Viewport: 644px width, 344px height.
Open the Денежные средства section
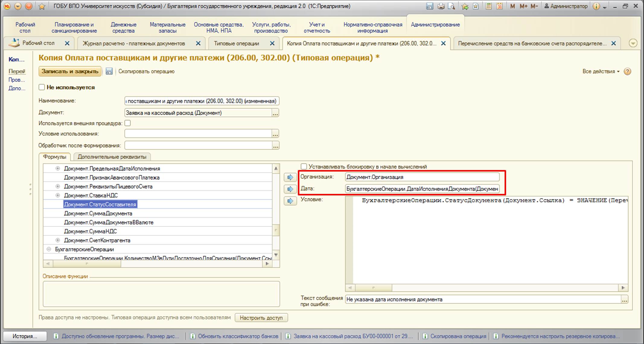(x=123, y=27)
